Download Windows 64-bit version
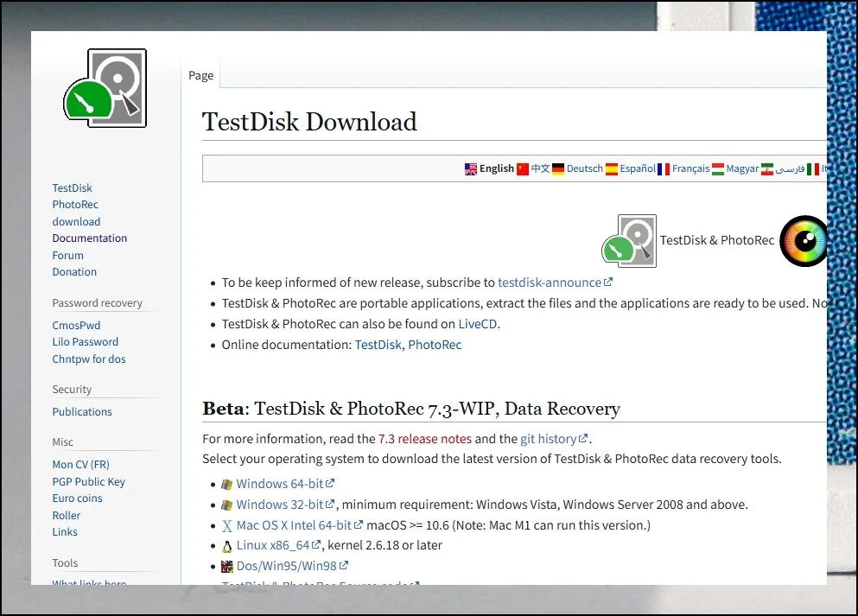 coord(280,484)
